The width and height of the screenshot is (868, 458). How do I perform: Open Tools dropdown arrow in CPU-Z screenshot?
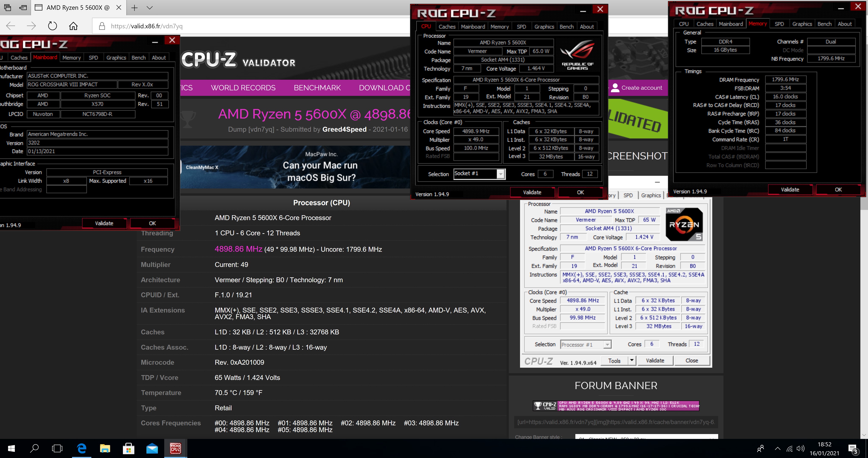click(x=632, y=360)
